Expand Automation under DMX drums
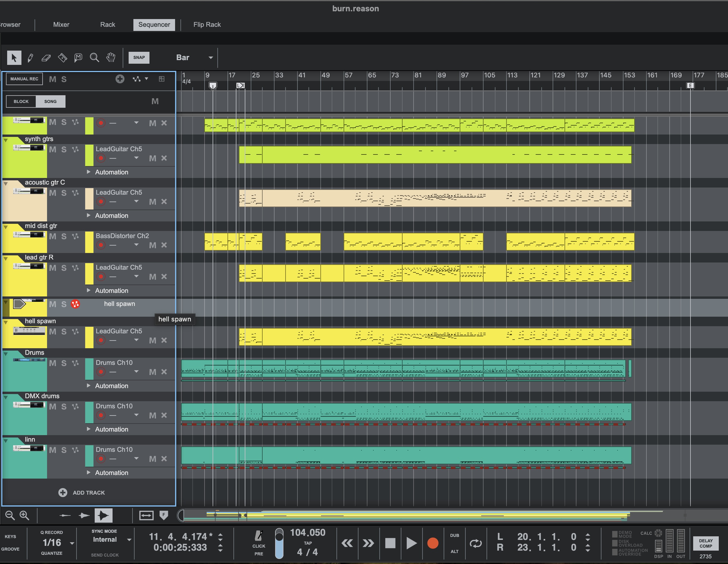728x564 pixels. (x=89, y=429)
